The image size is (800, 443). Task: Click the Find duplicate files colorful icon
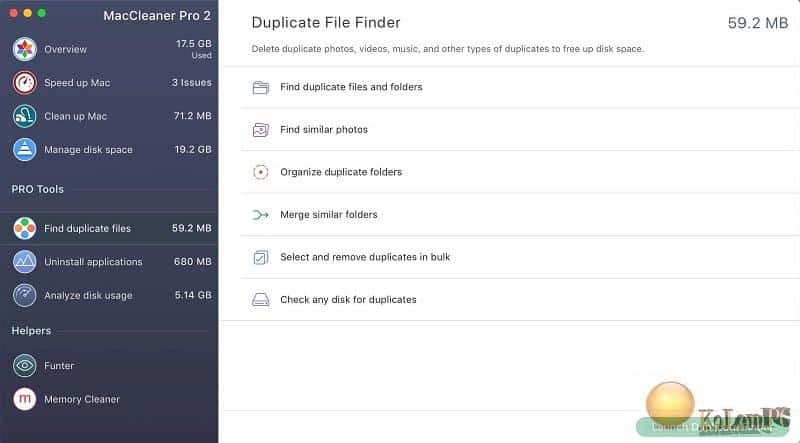click(24, 228)
